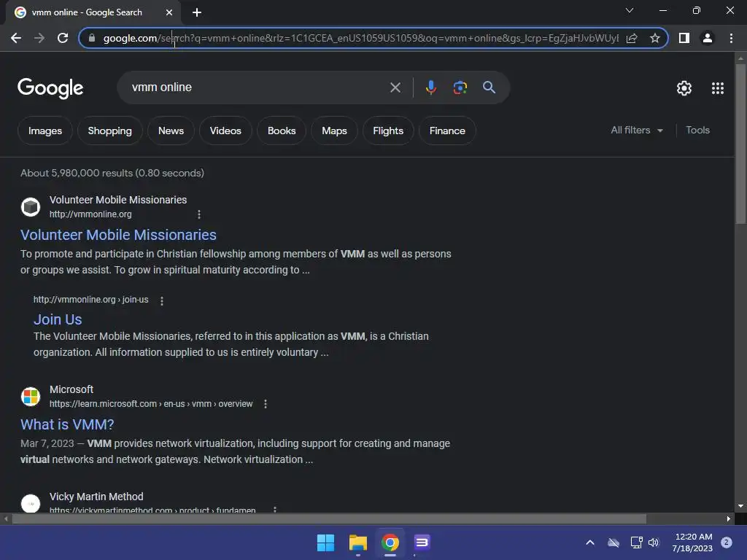The height and width of the screenshot is (560, 747).
Task: Open the Windows Start menu
Action: pos(326,542)
